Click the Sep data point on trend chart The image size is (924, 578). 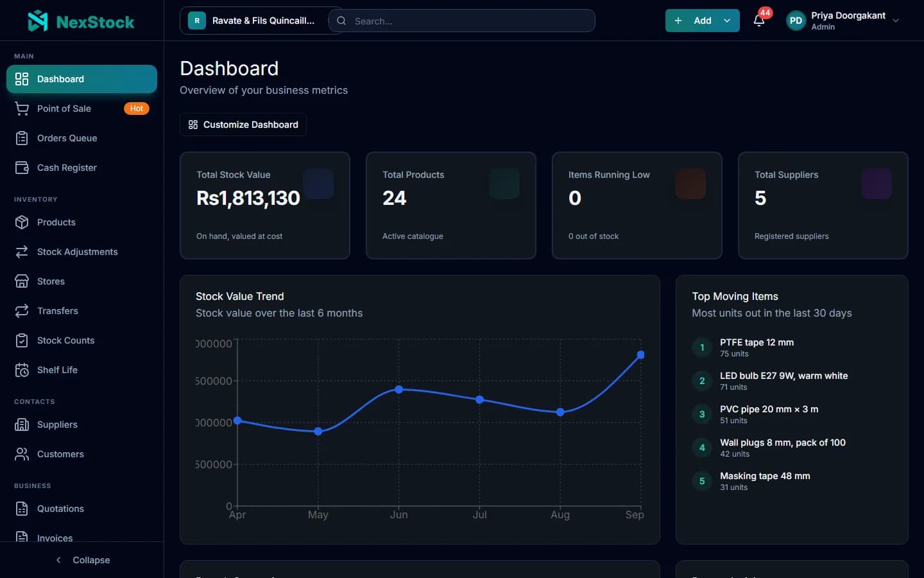(640, 355)
